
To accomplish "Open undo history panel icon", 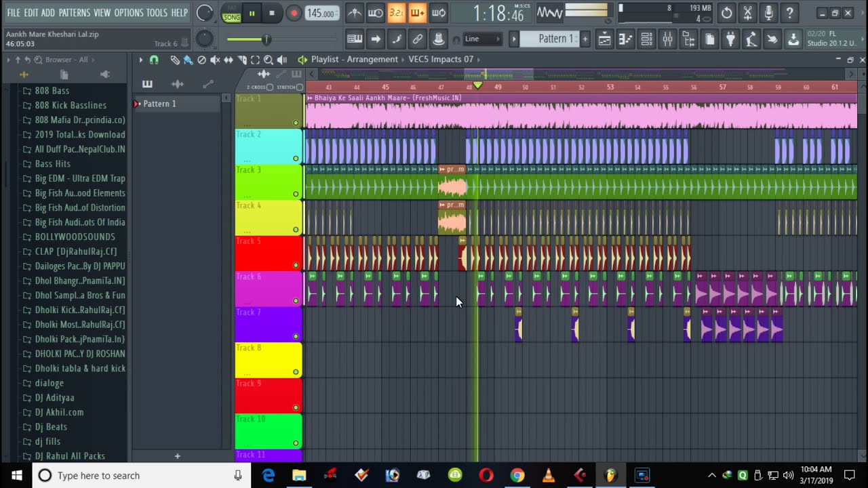I will pyautogui.click(x=726, y=13).
